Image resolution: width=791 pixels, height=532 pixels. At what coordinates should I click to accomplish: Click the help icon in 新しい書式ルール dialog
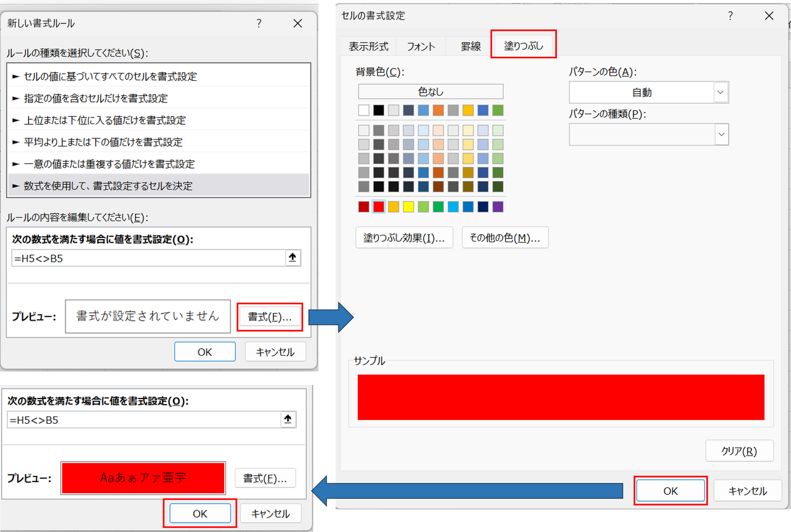pos(259,23)
